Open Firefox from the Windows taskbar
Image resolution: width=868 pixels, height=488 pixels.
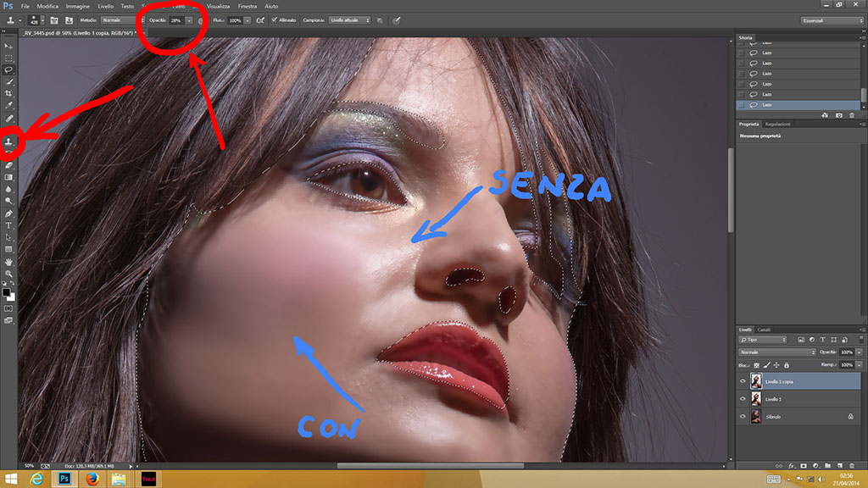[x=91, y=479]
